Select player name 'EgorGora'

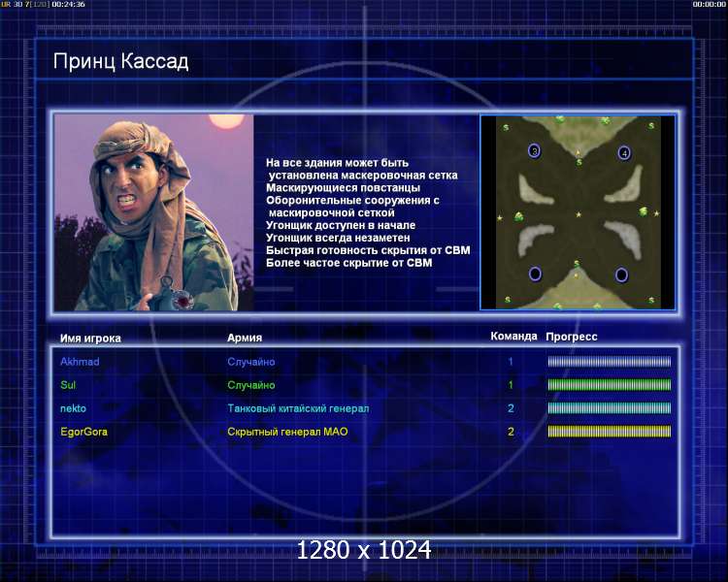point(84,432)
